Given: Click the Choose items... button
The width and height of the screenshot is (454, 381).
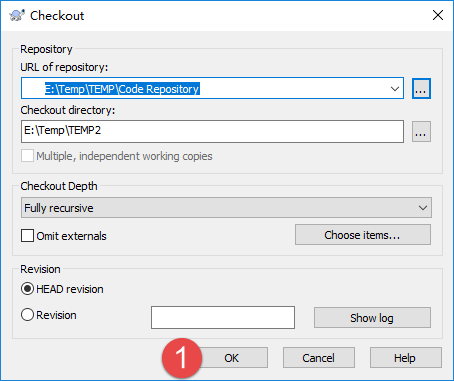Looking at the screenshot, I should pyautogui.click(x=363, y=235).
